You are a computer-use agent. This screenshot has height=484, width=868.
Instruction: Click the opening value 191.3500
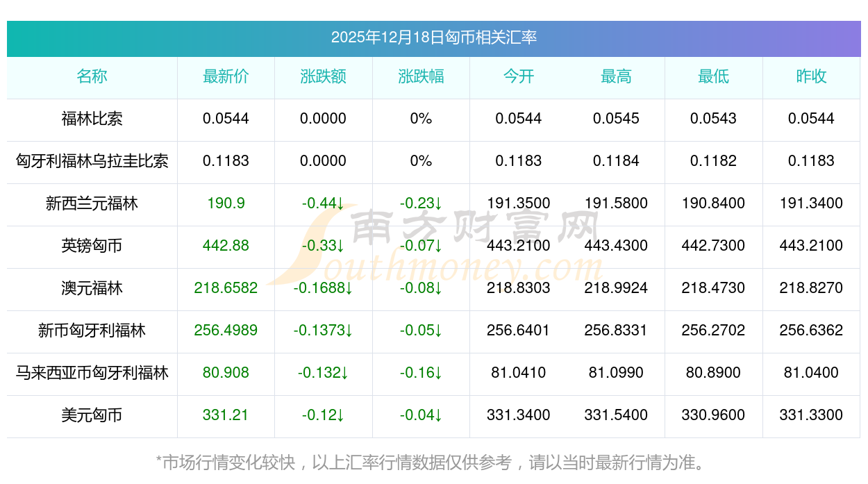coord(519,203)
